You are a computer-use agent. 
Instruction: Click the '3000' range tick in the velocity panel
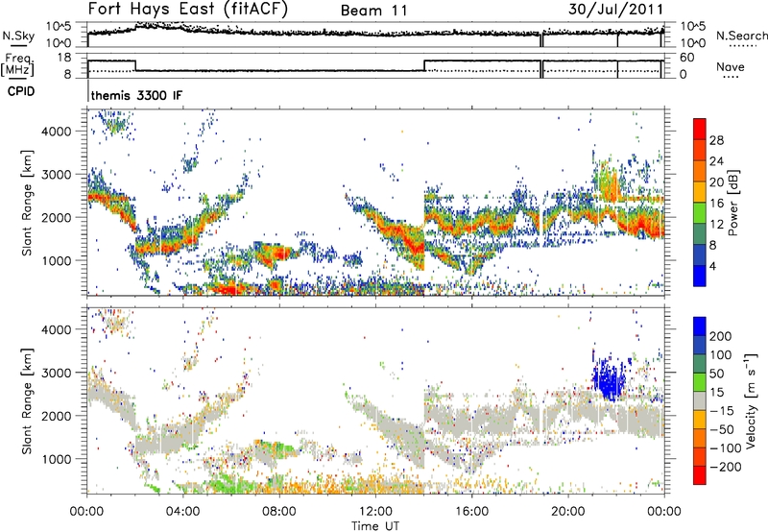[x=57, y=373]
